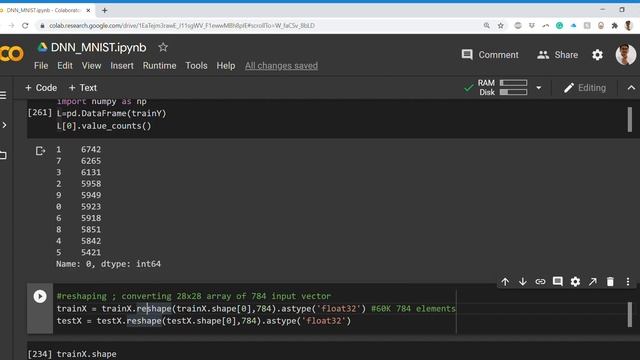Click the All changes saved link
640x360 pixels.
(281, 66)
